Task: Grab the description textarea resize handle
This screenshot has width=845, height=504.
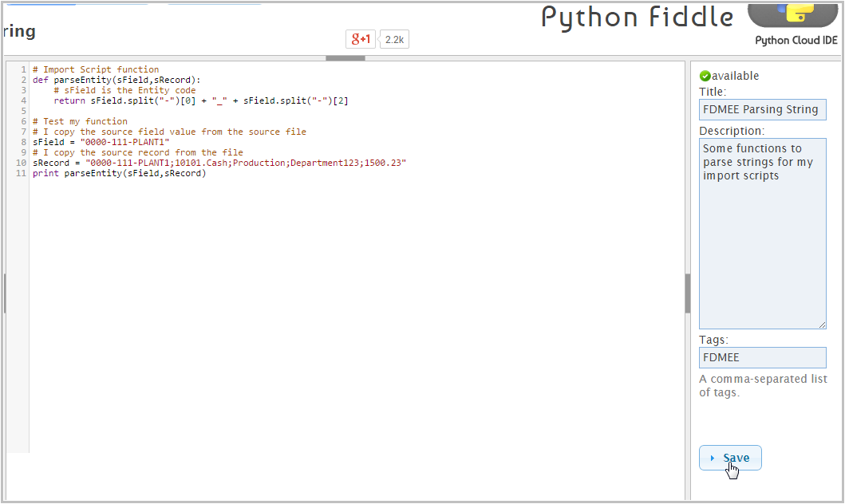Action: click(x=822, y=325)
